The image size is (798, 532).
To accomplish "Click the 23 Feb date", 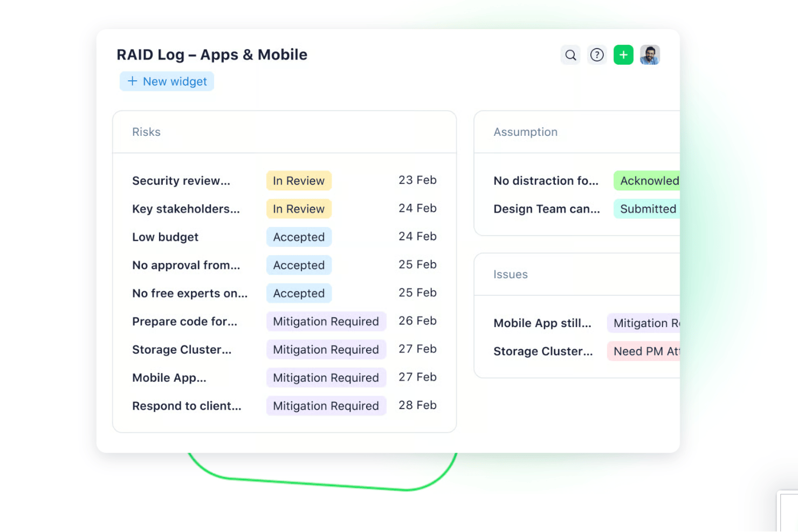I will (x=417, y=180).
